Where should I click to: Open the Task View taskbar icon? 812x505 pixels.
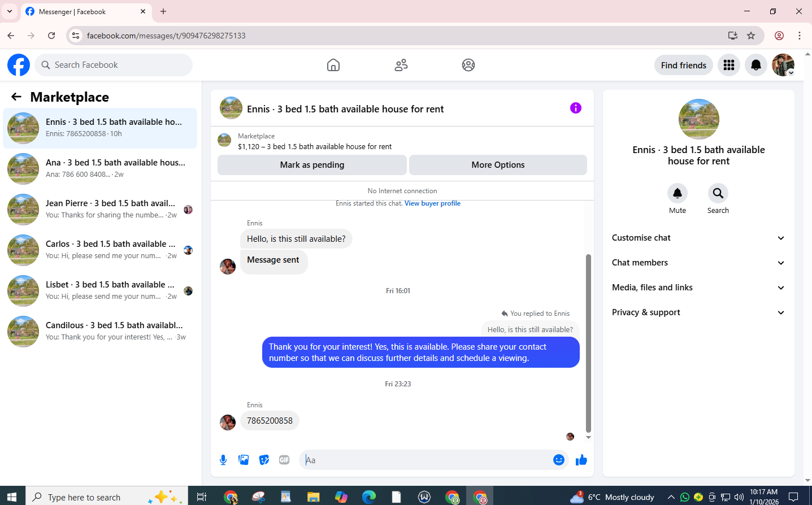point(201,497)
